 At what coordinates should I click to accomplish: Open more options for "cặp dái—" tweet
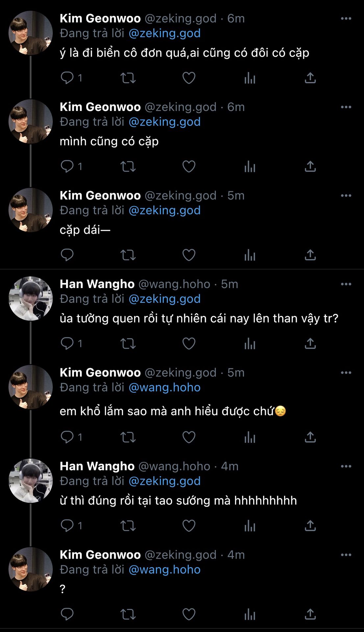click(x=346, y=196)
